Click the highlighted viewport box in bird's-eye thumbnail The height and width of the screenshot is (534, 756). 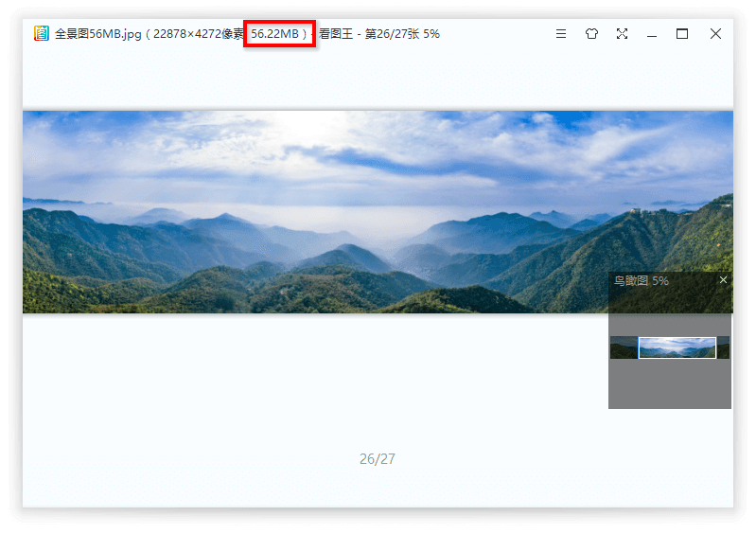tap(677, 347)
